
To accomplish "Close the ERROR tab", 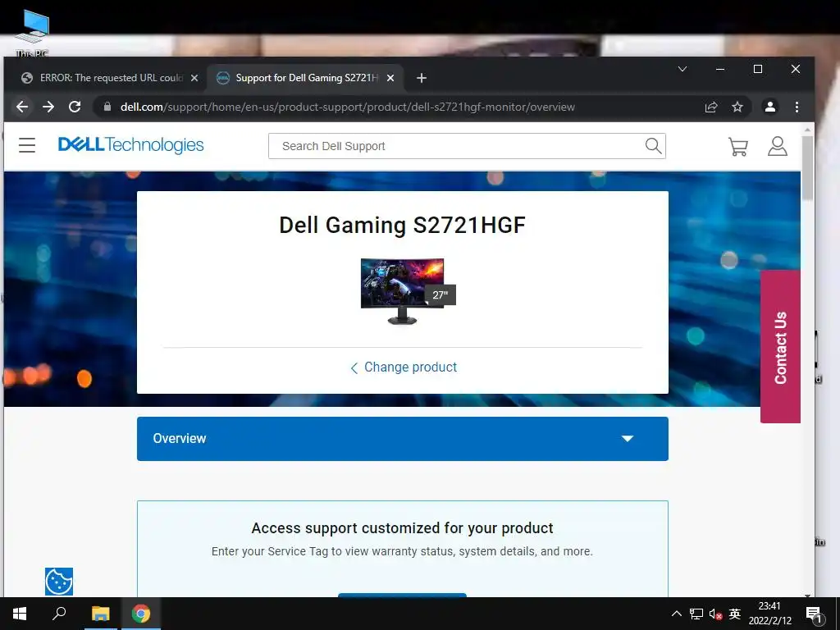I will (194, 78).
